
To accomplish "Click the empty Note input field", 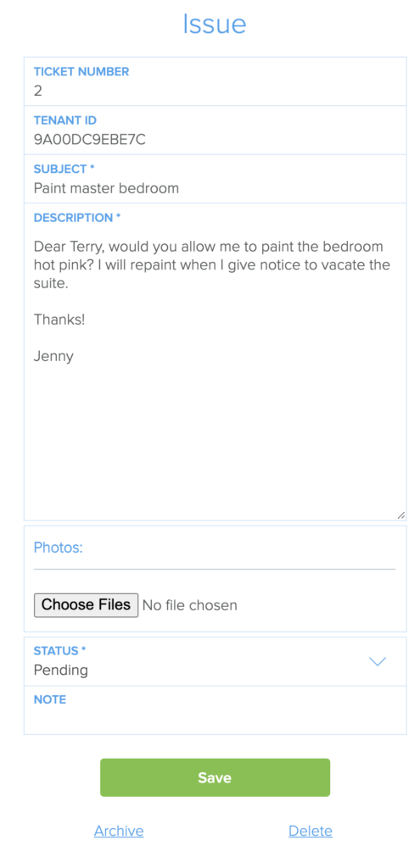I will (215, 710).
